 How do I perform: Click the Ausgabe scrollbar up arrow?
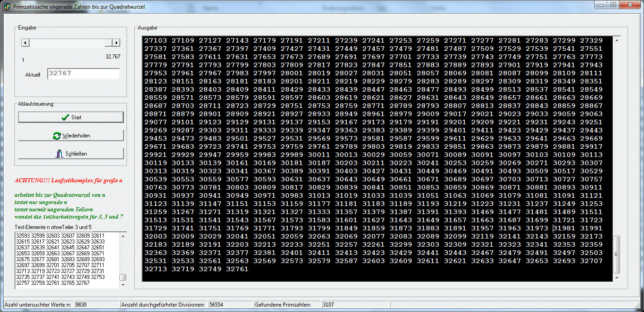[x=616, y=40]
